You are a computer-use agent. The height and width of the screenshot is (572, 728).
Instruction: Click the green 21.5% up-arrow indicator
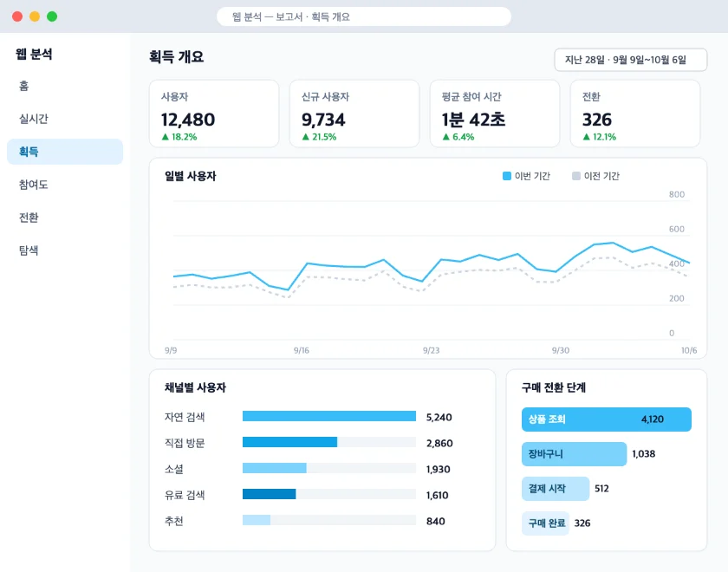point(319,137)
